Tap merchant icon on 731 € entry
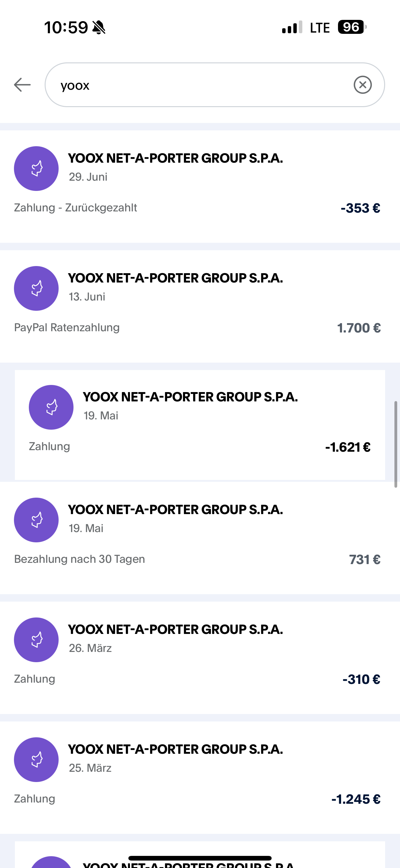This screenshot has height=868, width=400. pos(36,520)
